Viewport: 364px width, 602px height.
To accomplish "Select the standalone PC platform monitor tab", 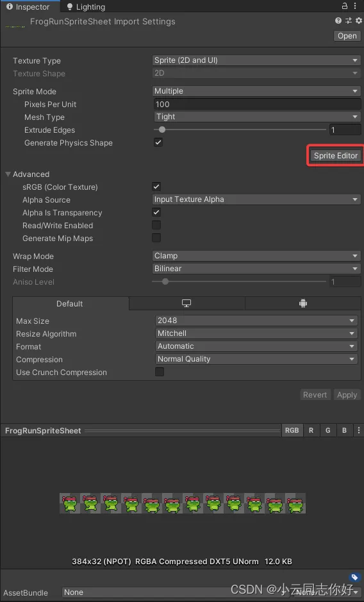I will tap(186, 303).
